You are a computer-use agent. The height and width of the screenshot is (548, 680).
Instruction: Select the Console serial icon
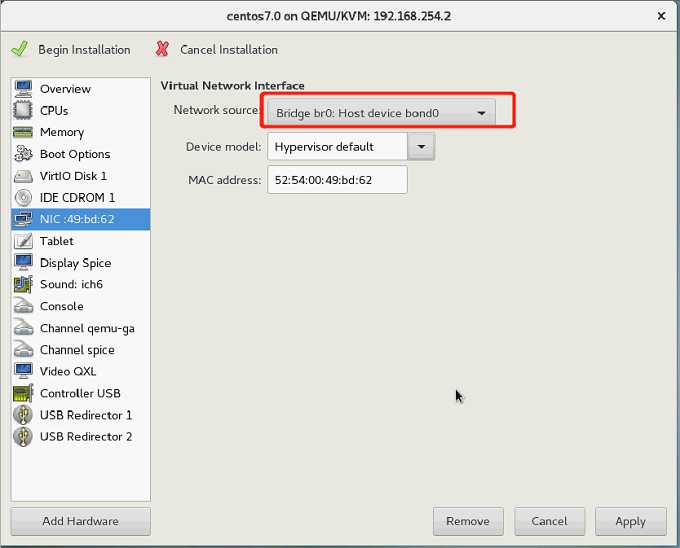pos(23,306)
